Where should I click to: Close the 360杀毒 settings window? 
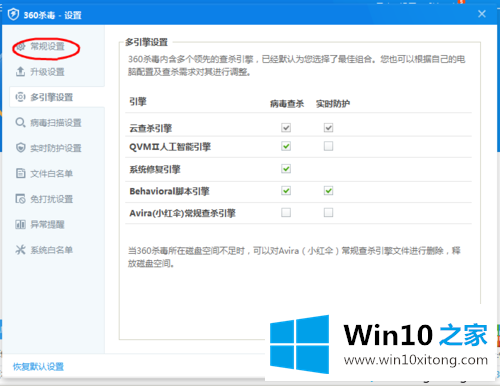pos(482,14)
